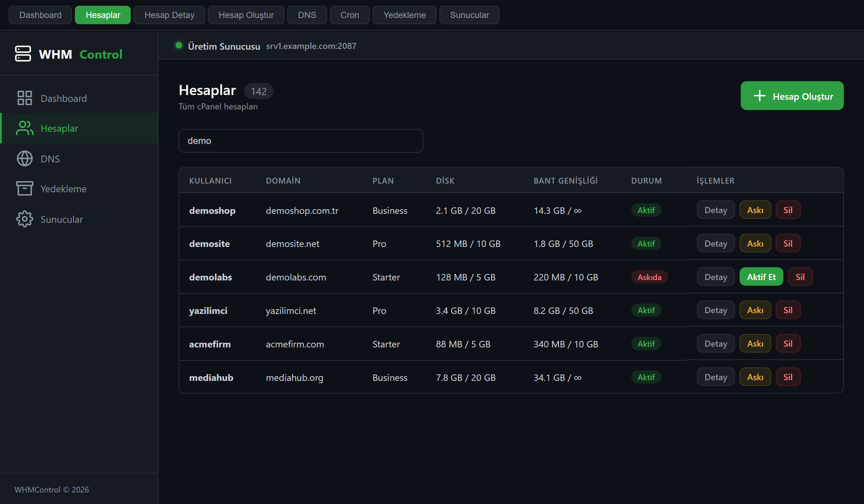The image size is (864, 504).
Task: Click the Aktif badge in mediahub row
Action: pos(646,377)
